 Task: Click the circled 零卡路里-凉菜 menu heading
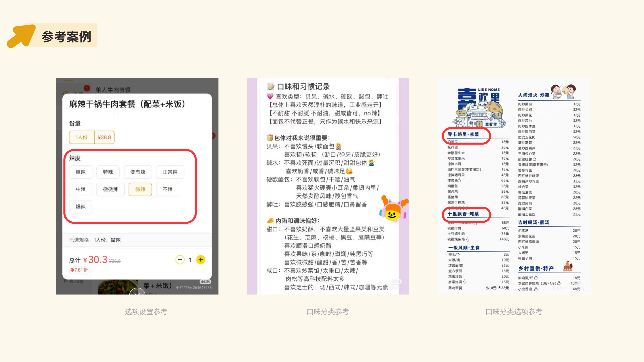pos(463,134)
